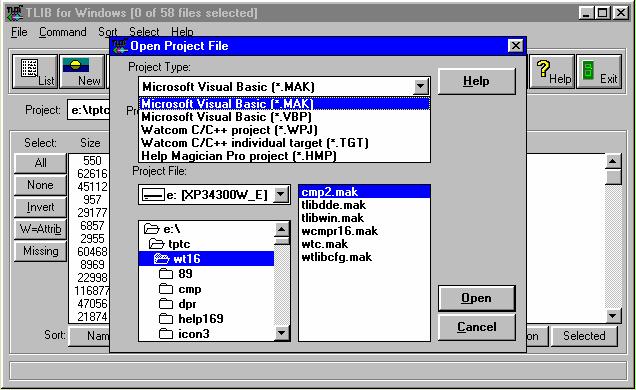Click the None select button

click(40, 185)
